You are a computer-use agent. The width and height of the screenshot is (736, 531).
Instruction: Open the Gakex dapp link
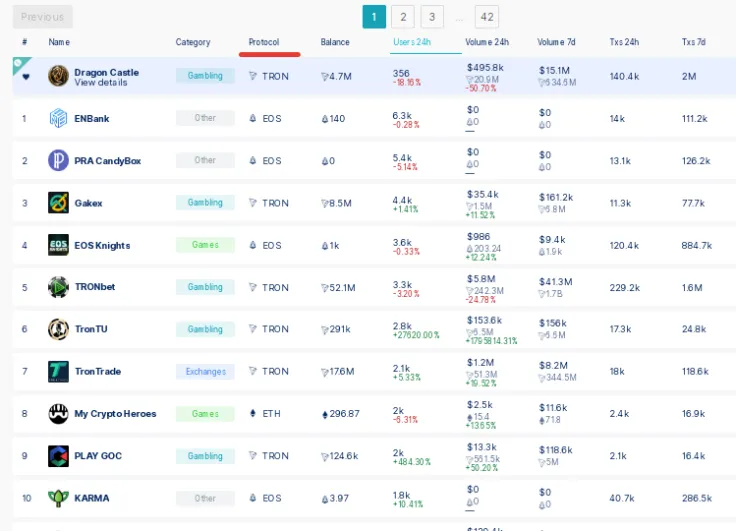click(88, 203)
